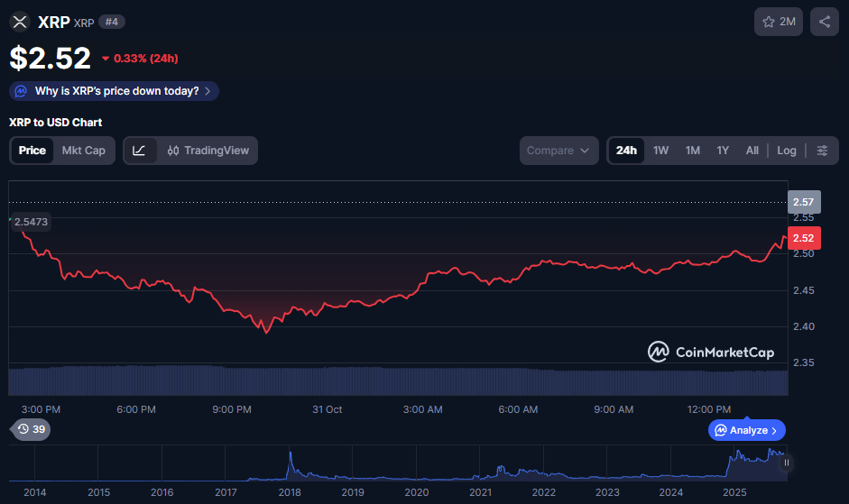Click the 31 Oct date label on axis
This screenshot has height=504, width=849.
pyautogui.click(x=327, y=410)
